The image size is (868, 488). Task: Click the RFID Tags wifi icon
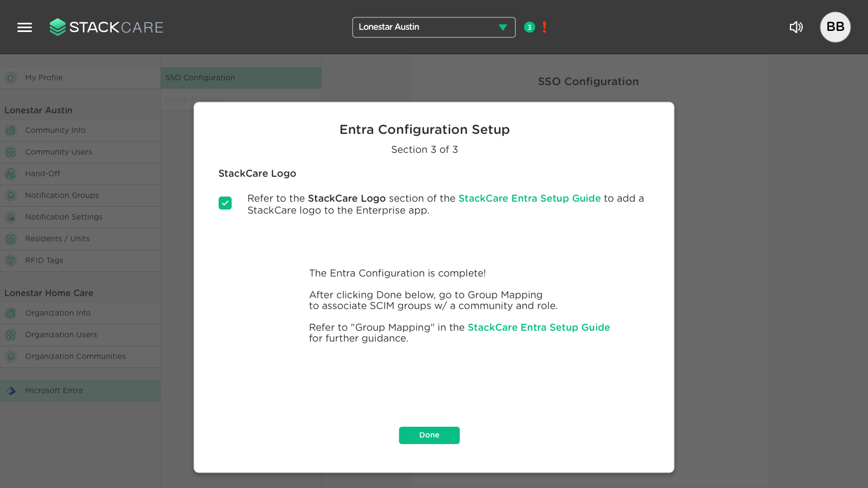[x=11, y=260]
